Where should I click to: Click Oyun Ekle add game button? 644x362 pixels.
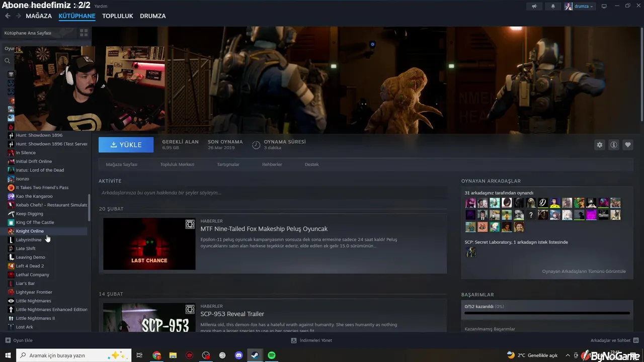[19, 340]
